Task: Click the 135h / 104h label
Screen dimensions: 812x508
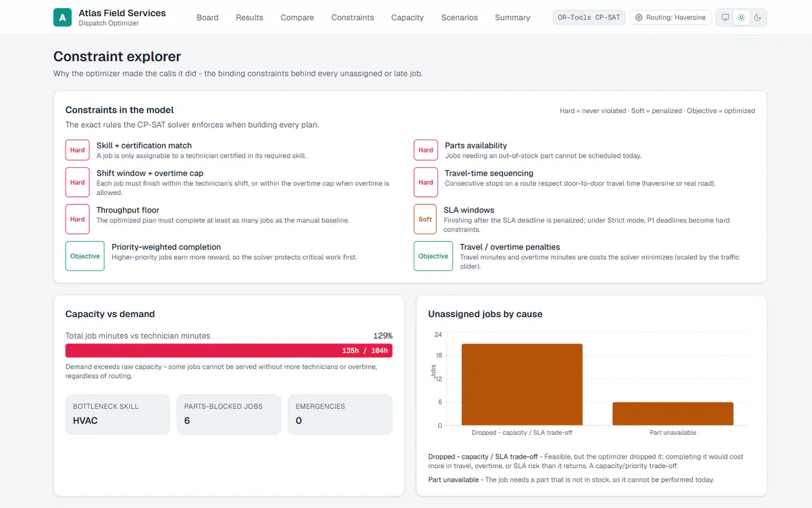Action: coord(365,351)
